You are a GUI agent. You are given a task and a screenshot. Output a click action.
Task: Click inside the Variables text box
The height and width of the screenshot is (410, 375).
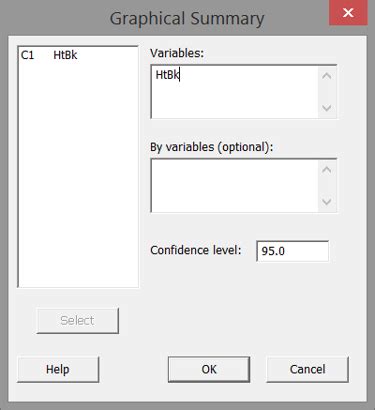tap(235, 92)
